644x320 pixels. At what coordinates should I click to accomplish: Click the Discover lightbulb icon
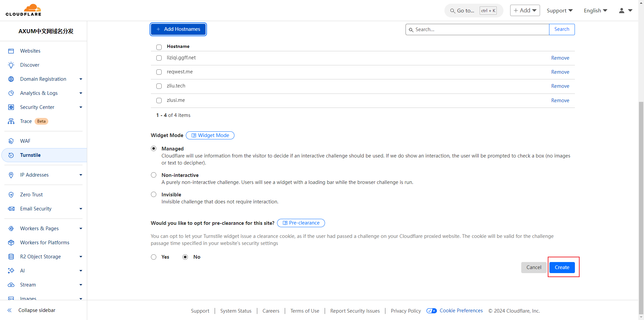(11, 65)
